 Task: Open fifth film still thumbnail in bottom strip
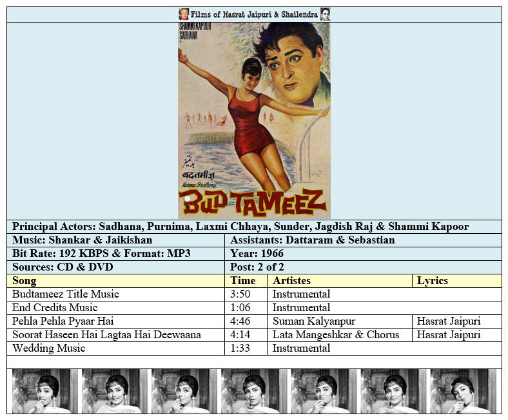[x=324, y=392]
